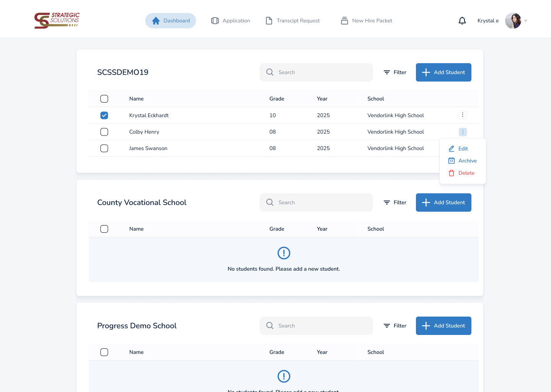Add Student to County Vocational School
The height and width of the screenshot is (392, 551).
pyautogui.click(x=443, y=203)
